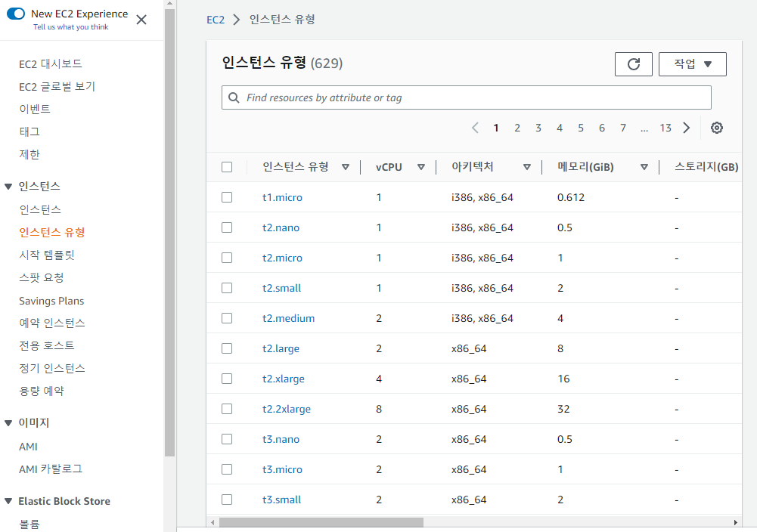Check the t2.2xlarge row
Screen dimensions: 757x532
pyautogui.click(x=227, y=409)
